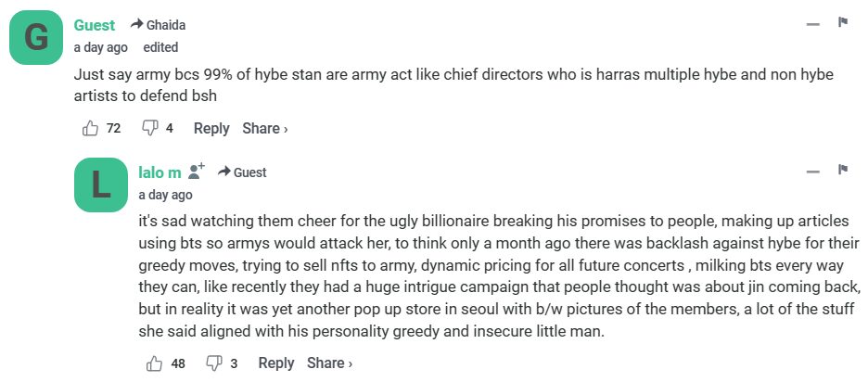Jump to Ghaida's parent comment
The image size is (868, 382).
pos(166,25)
